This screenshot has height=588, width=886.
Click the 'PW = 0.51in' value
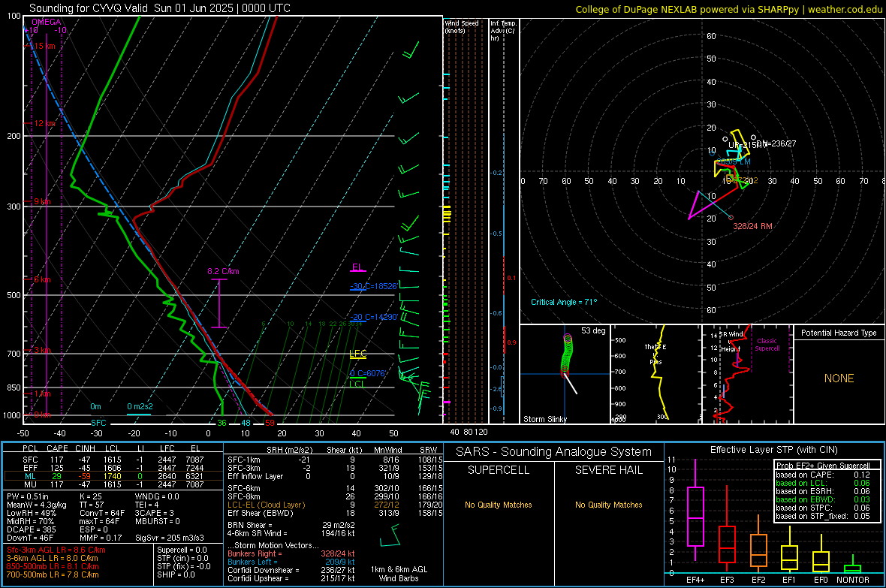click(28, 496)
